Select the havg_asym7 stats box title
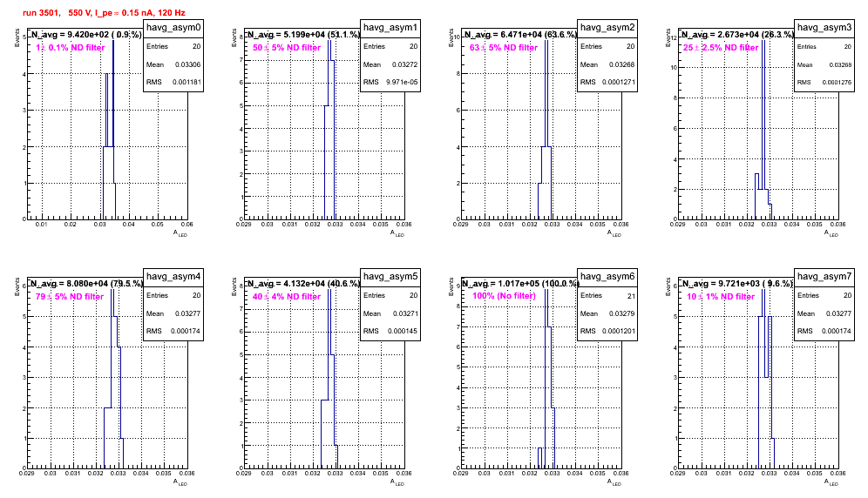This screenshot has height=498, width=868. 824,276
